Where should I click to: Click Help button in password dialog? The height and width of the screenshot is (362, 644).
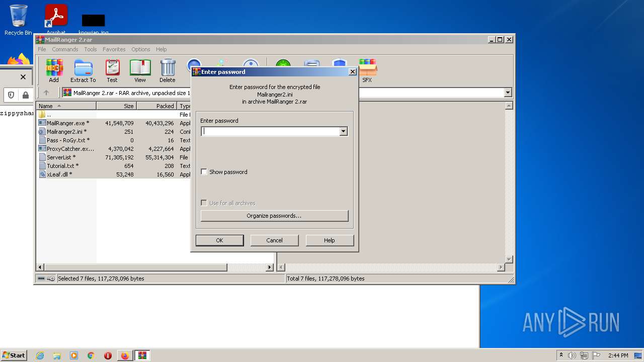pyautogui.click(x=330, y=240)
